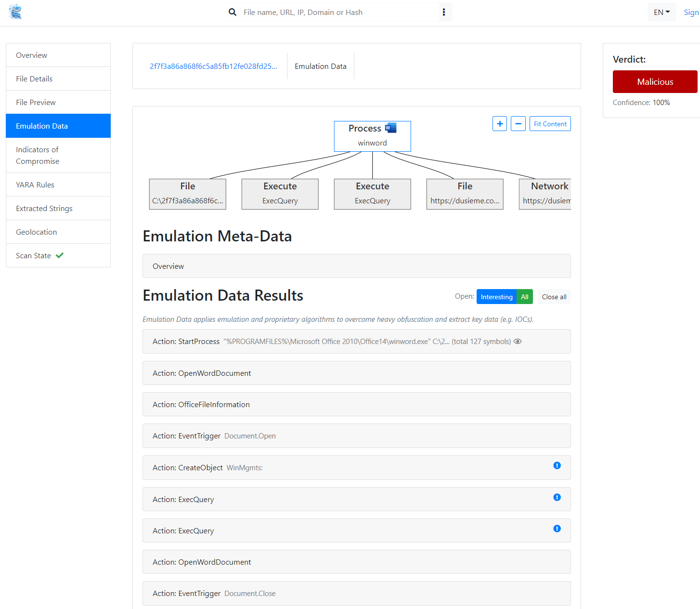Reveal full command with the eye icon
This screenshot has height=609, width=700.
tap(518, 341)
